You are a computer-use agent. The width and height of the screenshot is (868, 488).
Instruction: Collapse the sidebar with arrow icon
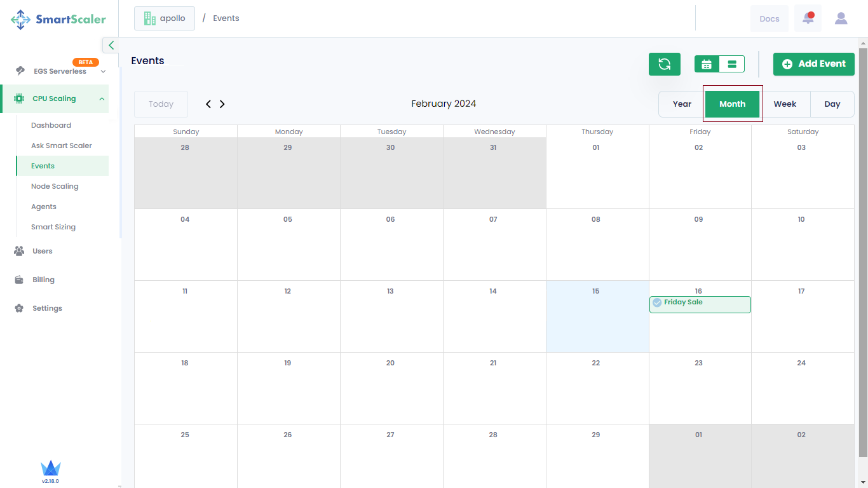click(111, 45)
